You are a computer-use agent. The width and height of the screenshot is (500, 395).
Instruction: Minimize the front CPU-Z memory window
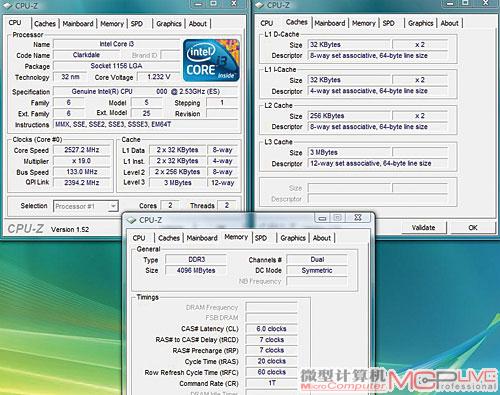coord(322,218)
